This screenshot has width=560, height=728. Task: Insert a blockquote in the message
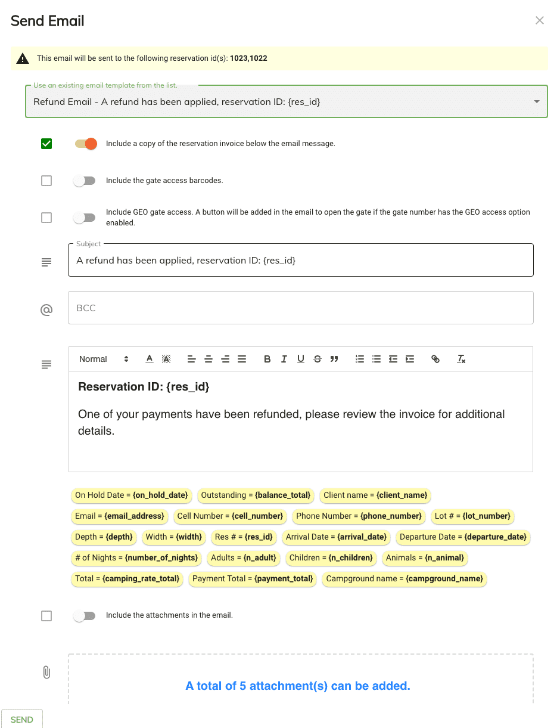coord(334,359)
